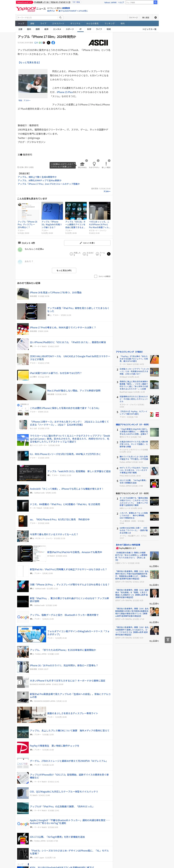Share the comment on X
The height and width of the screenshot is (868, 174).
tap(108, 254)
